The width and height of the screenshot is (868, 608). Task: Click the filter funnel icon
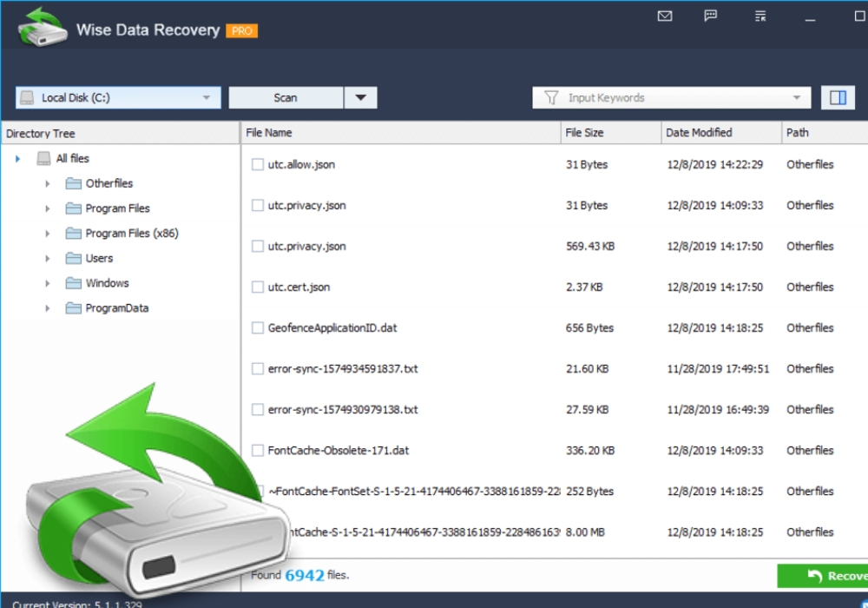[551, 98]
